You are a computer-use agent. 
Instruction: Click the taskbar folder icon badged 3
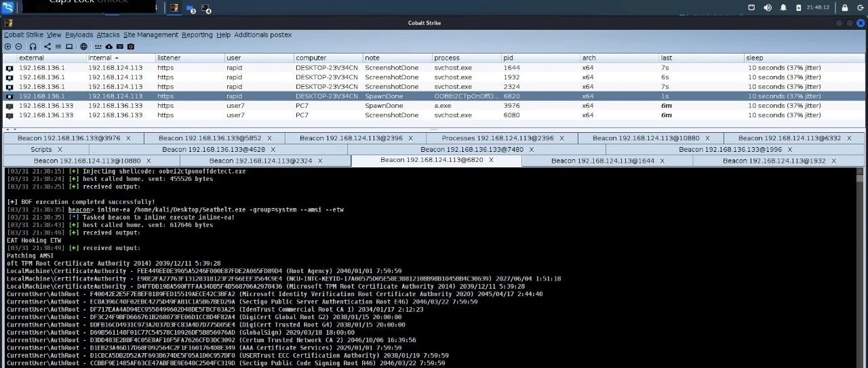pyautogui.click(x=191, y=9)
